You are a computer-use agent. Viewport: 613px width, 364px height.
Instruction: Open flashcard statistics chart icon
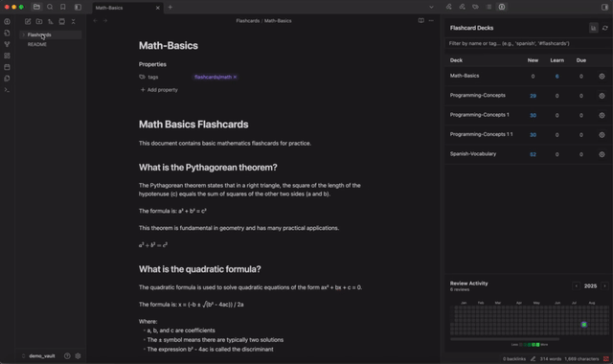coord(594,28)
